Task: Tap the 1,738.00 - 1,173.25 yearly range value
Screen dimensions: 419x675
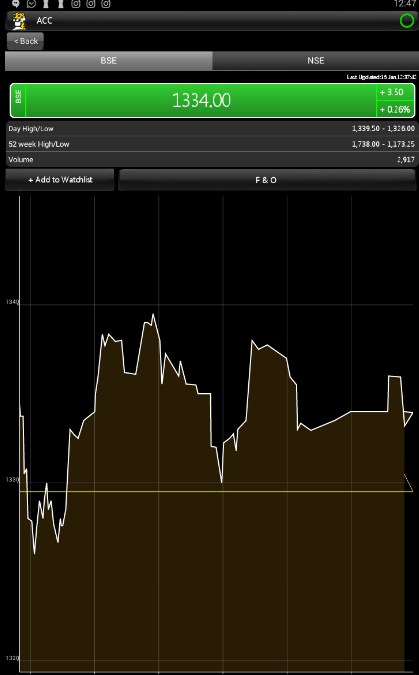Action: [383, 144]
